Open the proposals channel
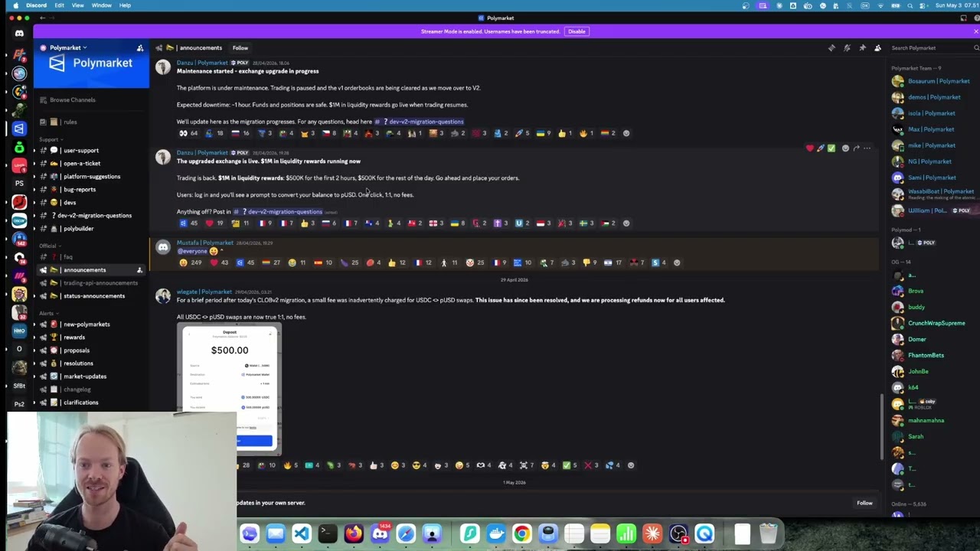This screenshot has width=980, height=551. [x=77, y=350]
